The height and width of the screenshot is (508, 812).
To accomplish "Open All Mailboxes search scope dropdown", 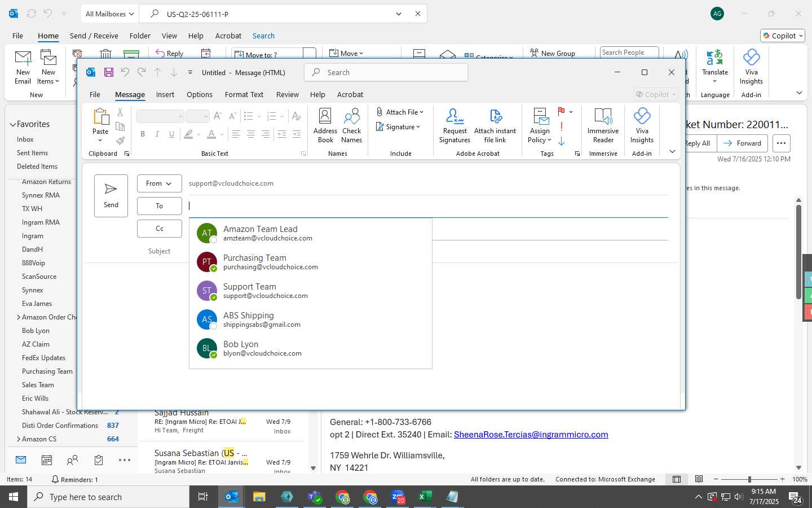I will (x=110, y=14).
